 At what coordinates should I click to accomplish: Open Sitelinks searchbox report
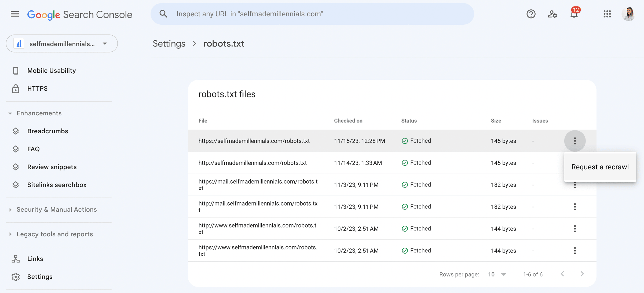[x=57, y=185]
